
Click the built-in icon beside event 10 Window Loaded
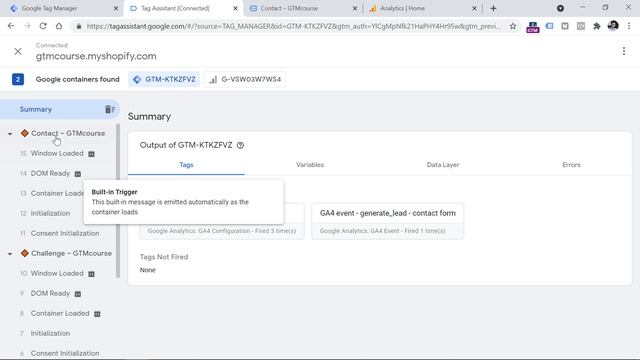tap(91, 274)
